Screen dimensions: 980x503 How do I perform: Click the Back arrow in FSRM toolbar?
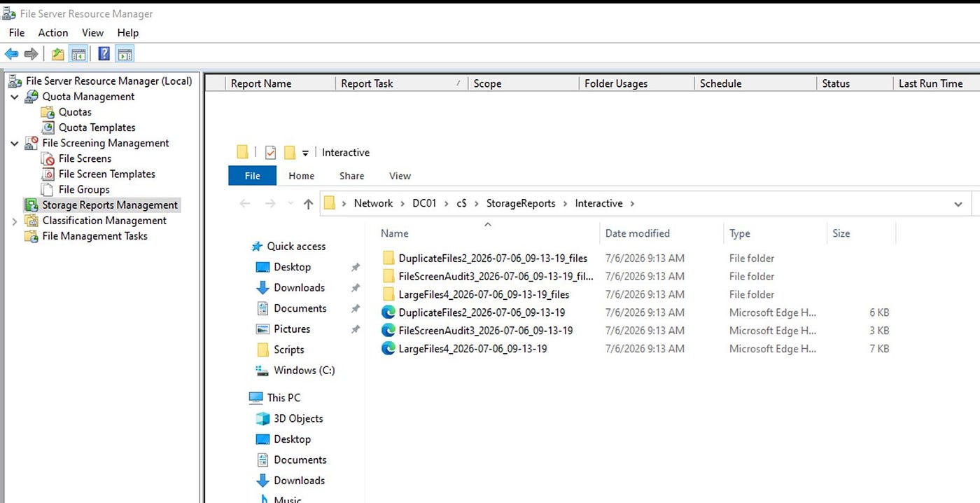(11, 54)
